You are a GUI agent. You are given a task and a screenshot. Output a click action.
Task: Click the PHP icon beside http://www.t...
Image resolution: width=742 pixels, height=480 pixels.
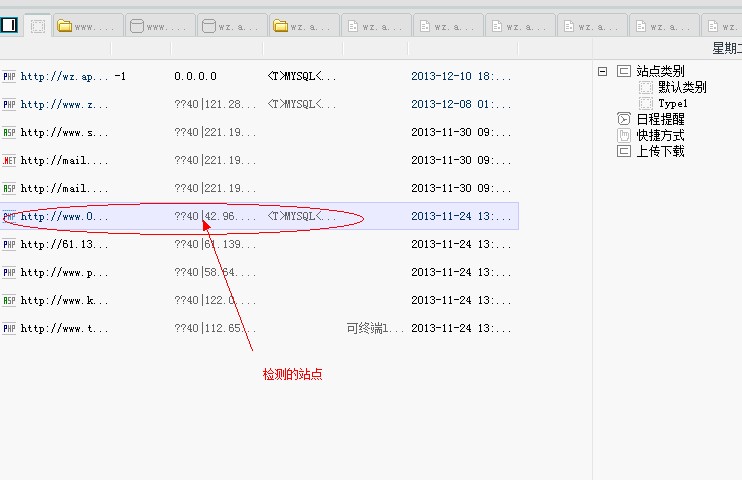9,328
